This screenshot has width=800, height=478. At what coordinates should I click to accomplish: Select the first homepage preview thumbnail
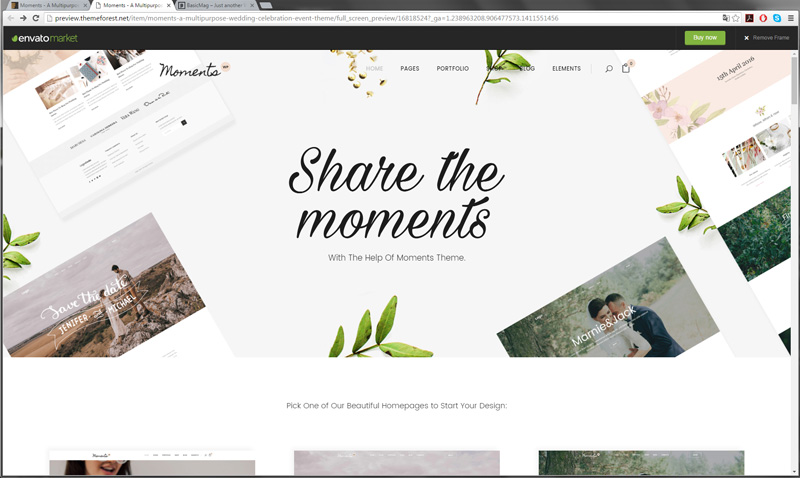point(152,463)
